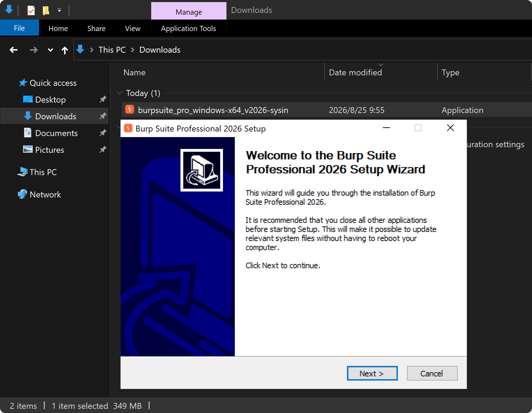Close the Burp Suite setup window
This screenshot has width=532, height=413.
pos(450,128)
